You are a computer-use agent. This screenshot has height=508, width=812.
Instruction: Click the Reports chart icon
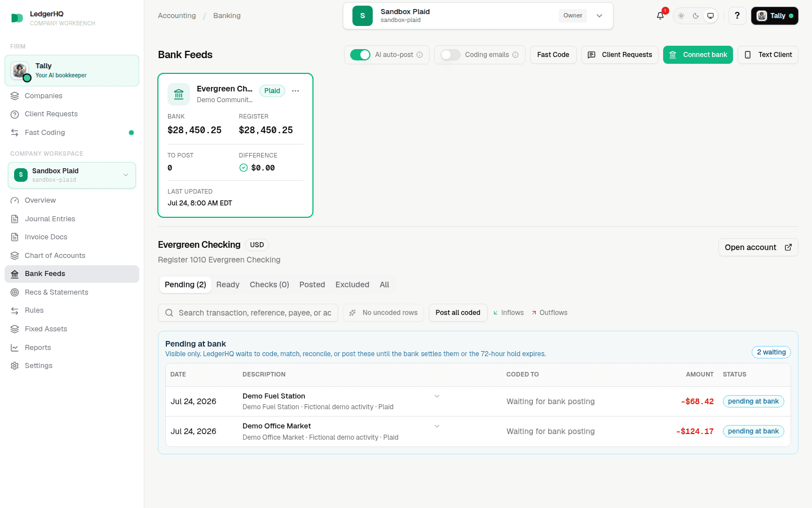(15, 348)
